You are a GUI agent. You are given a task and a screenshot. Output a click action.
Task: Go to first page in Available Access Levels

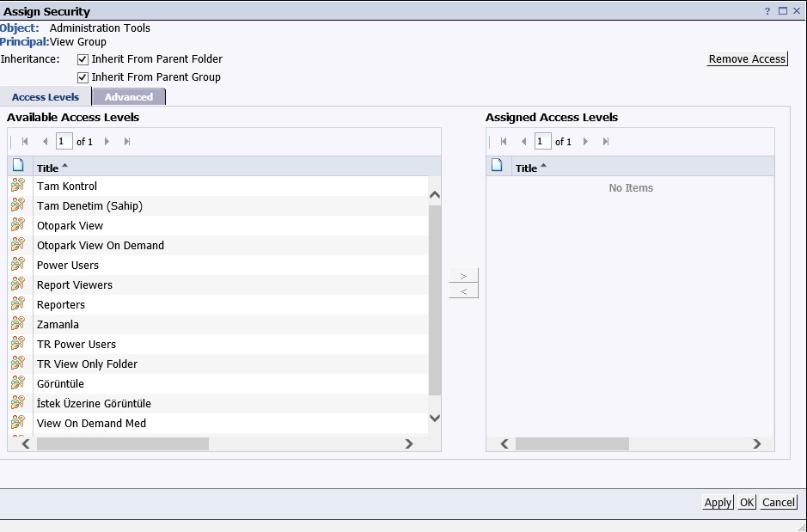click(x=25, y=142)
